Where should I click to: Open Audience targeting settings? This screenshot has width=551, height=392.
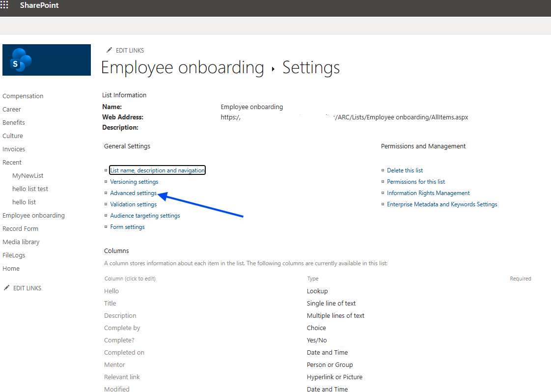pyautogui.click(x=145, y=216)
